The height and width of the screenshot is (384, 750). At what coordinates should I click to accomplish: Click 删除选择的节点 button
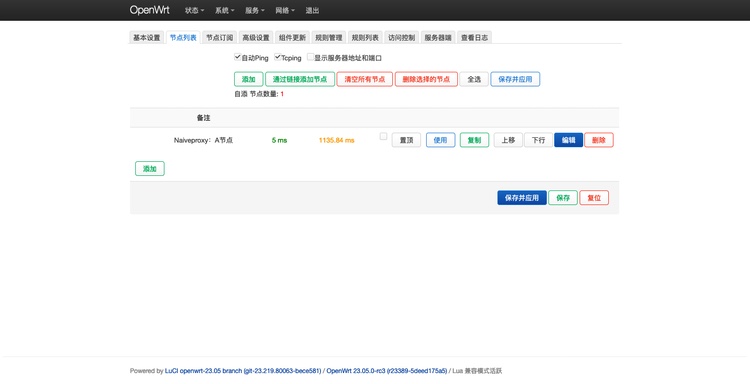[426, 79]
